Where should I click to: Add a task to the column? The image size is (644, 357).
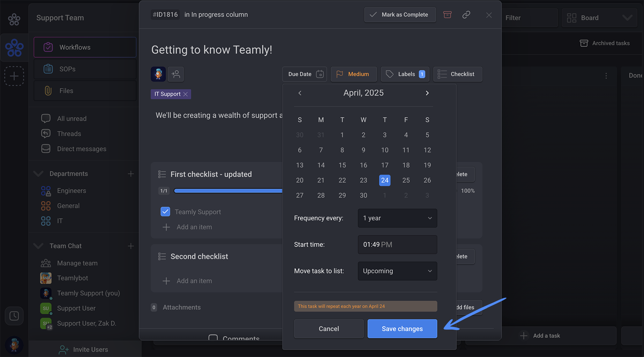point(540,336)
